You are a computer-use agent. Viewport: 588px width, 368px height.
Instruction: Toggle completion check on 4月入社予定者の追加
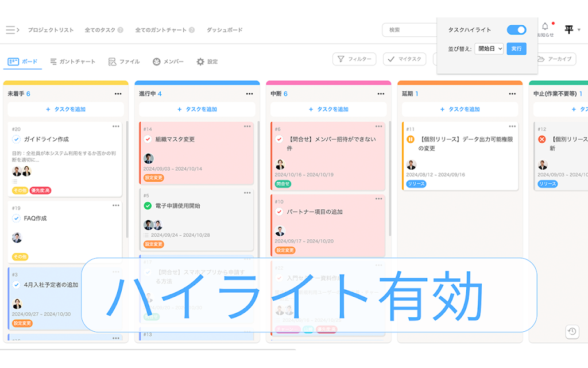(x=16, y=285)
